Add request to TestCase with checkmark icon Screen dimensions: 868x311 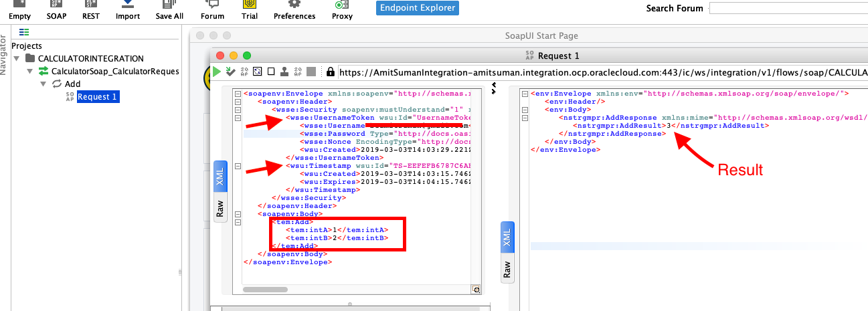click(x=230, y=72)
